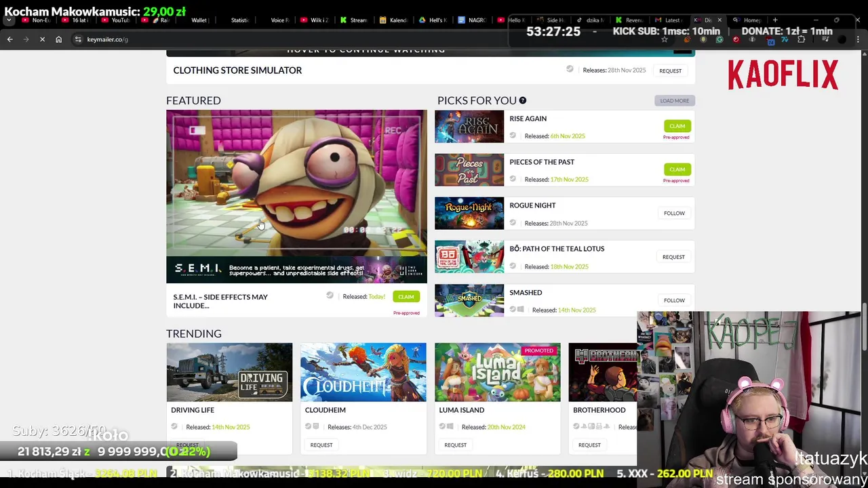The image size is (868, 488).
Task: Click the Steam icon under Pieces of the Past
Action: [x=513, y=179]
